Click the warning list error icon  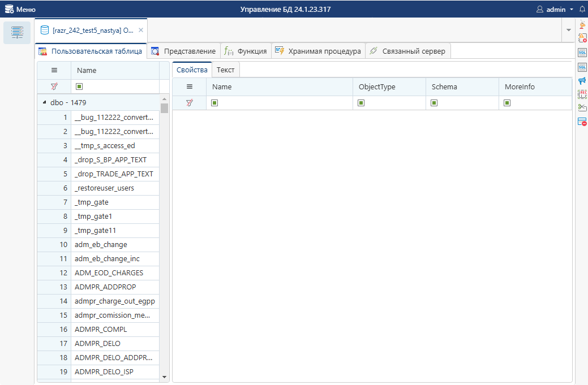[x=582, y=38]
